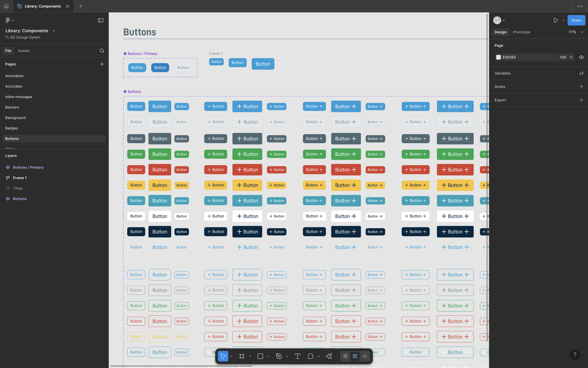Toggle page background visibility with eye icon
The height and width of the screenshot is (368, 588).
pyautogui.click(x=581, y=57)
